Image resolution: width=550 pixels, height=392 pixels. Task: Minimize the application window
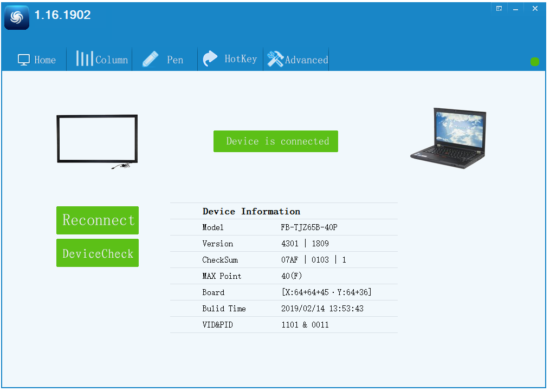pos(515,9)
